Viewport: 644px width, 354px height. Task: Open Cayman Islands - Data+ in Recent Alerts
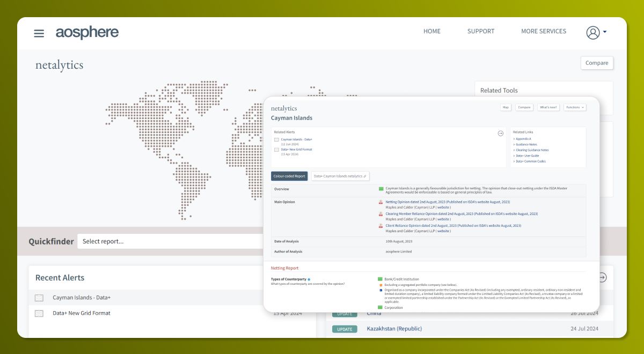82,298
